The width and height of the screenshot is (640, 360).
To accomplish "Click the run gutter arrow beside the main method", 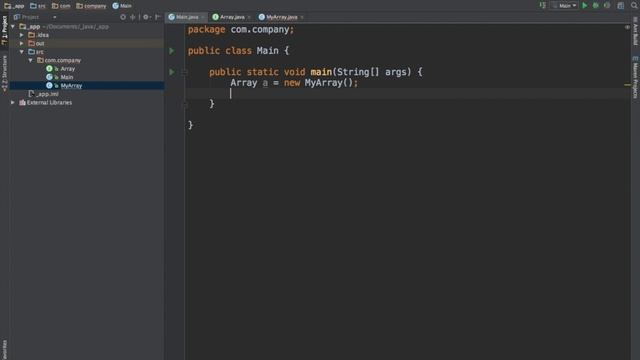I will click(x=171, y=72).
